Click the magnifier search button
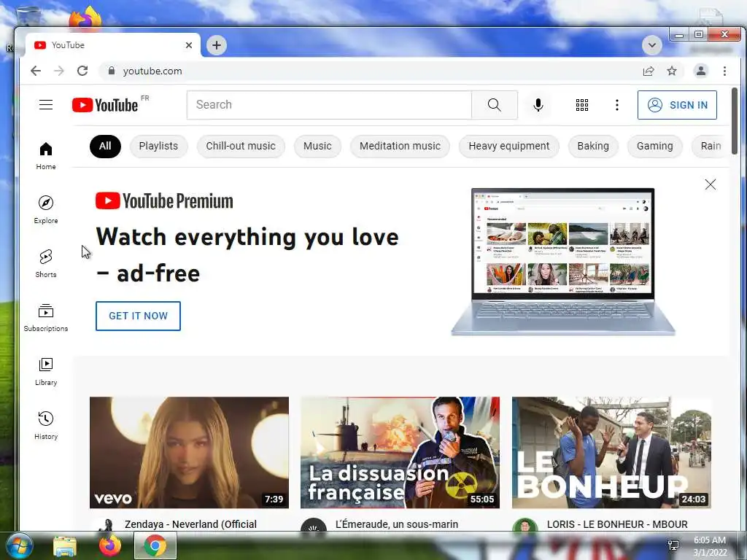 click(495, 105)
